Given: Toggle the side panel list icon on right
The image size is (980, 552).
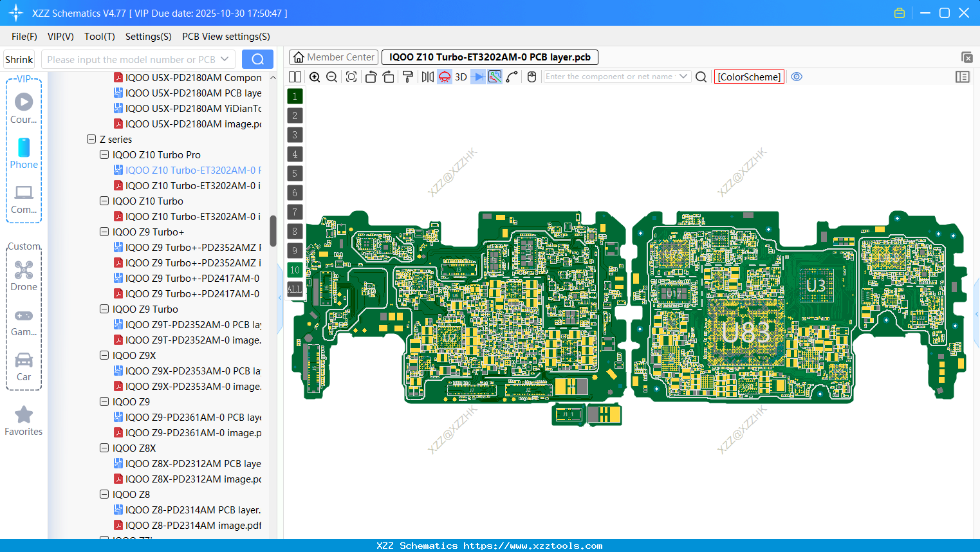Looking at the screenshot, I should [963, 77].
